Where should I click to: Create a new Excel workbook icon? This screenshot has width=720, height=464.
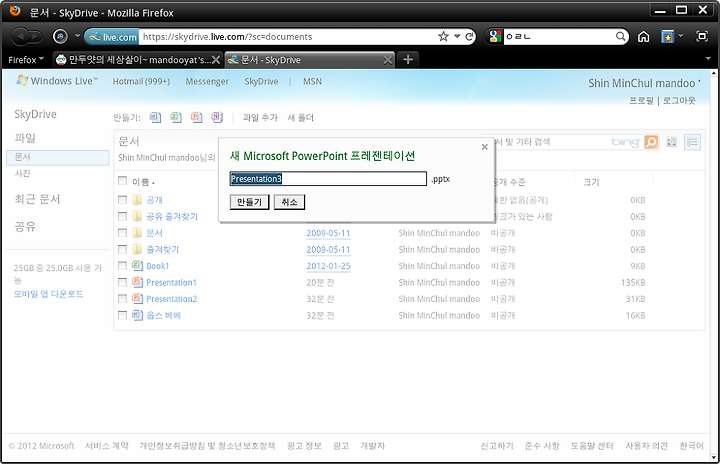click(176, 118)
